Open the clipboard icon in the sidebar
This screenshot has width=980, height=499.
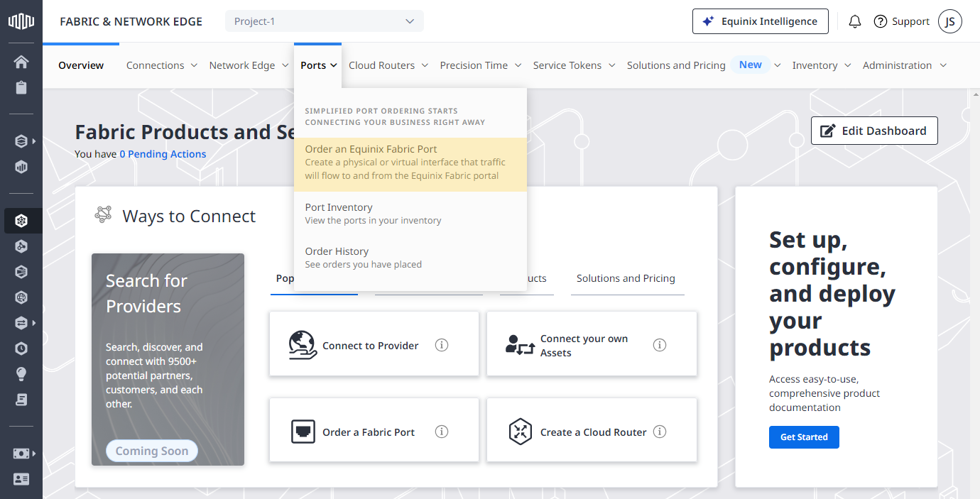(x=21, y=88)
